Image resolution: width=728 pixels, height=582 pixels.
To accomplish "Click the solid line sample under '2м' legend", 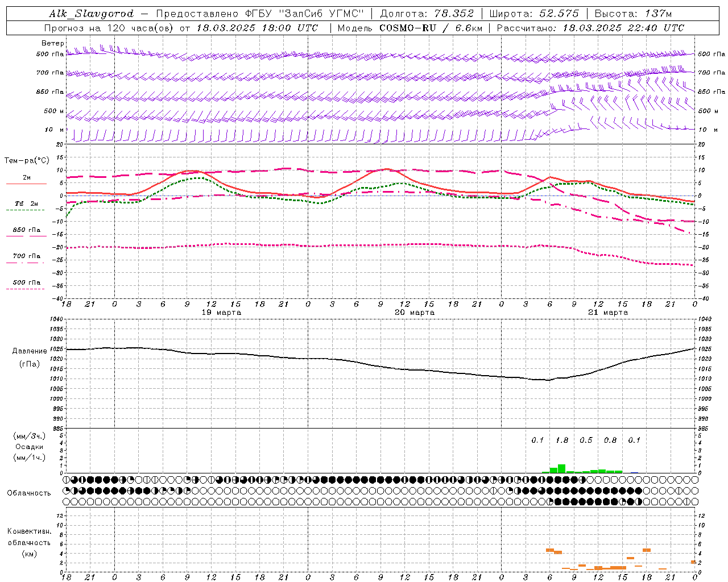I will 27,184.
